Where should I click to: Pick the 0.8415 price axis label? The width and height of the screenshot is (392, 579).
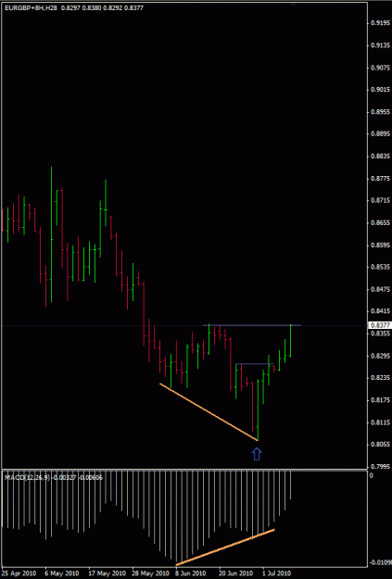tap(380, 311)
